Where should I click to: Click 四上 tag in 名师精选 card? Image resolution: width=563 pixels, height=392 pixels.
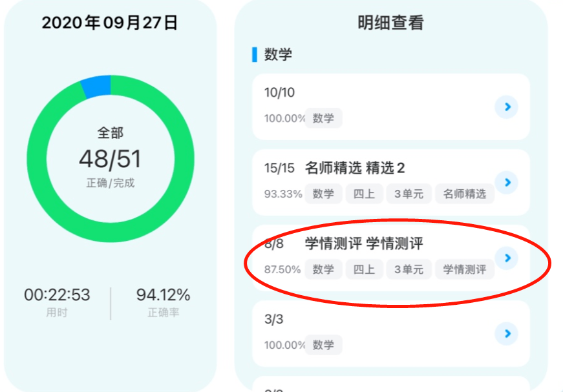(x=364, y=194)
